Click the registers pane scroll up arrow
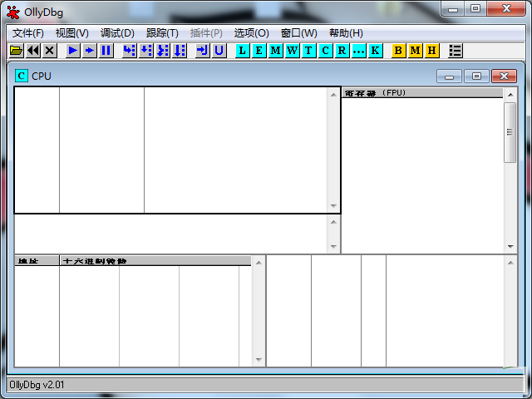This screenshot has width=532, height=399. [x=510, y=95]
